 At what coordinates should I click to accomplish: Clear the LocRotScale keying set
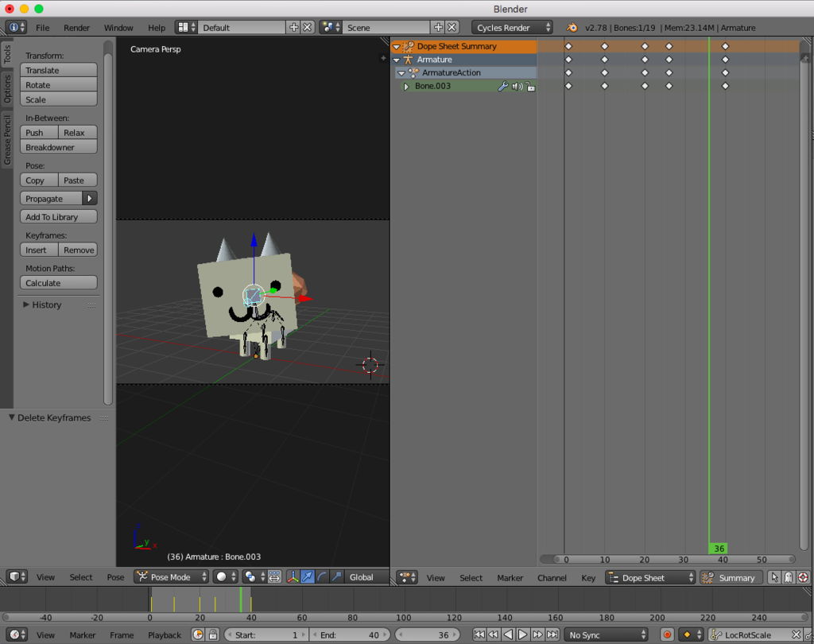click(795, 634)
